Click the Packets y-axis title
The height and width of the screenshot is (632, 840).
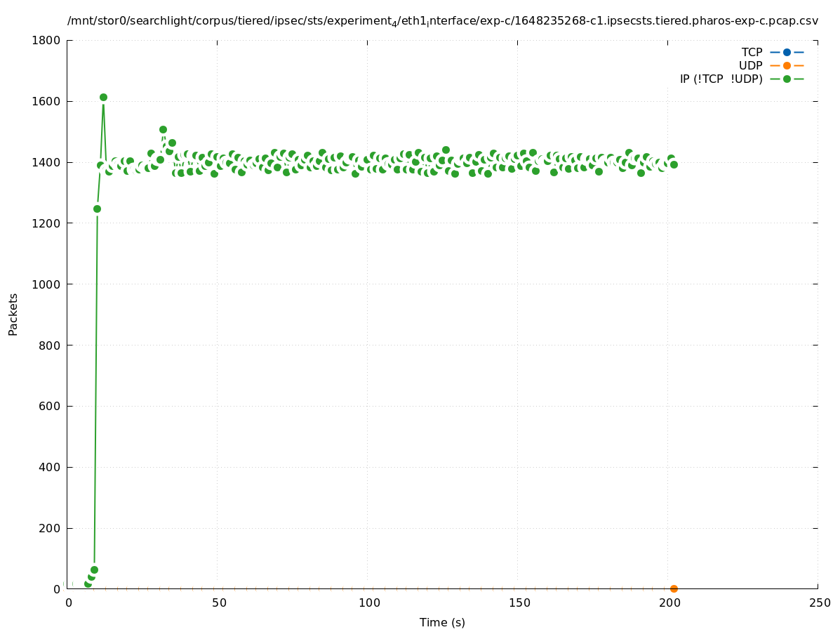pyautogui.click(x=13, y=315)
